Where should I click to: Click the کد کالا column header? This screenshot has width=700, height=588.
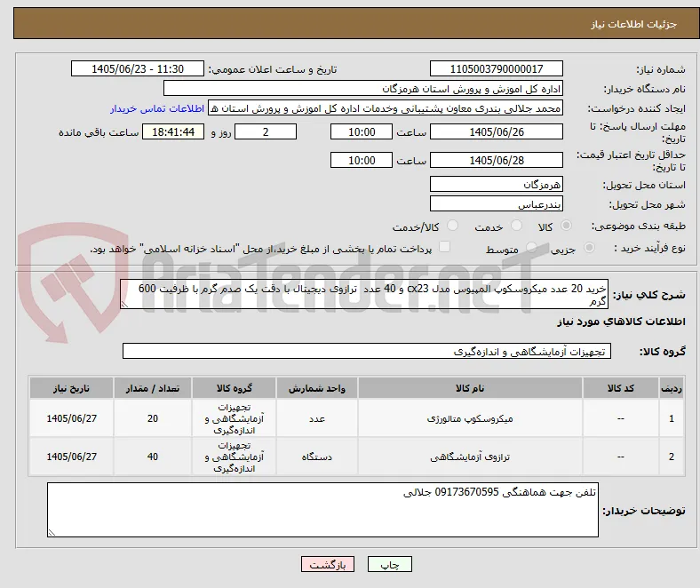(x=621, y=388)
